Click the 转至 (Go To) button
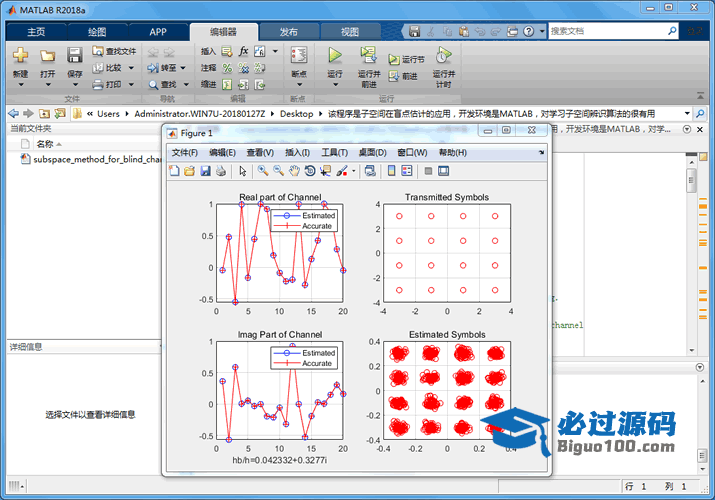This screenshot has width=715, height=500. [162, 68]
